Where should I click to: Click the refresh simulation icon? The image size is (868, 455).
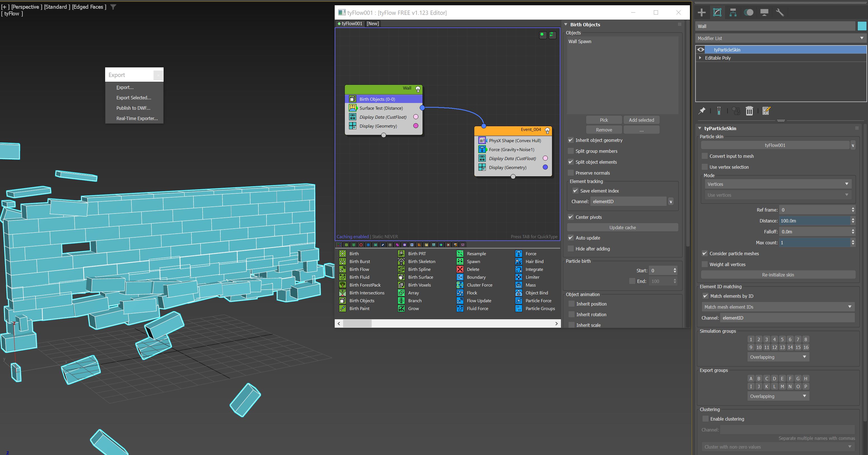coord(552,34)
